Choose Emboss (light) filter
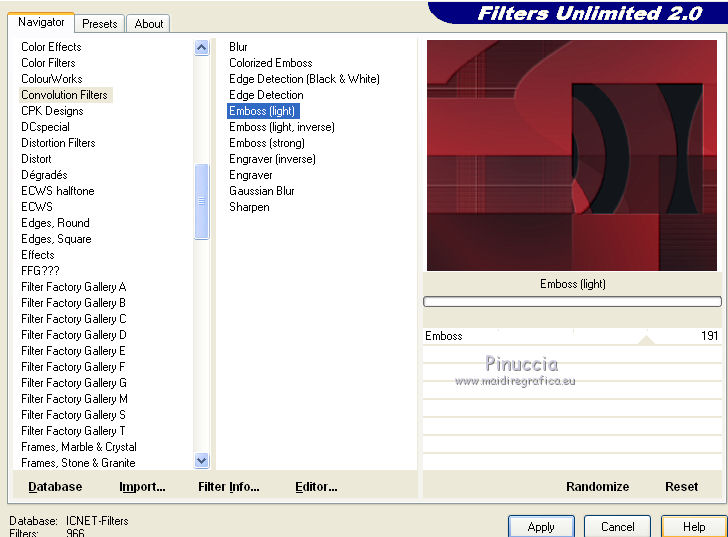 coord(263,111)
